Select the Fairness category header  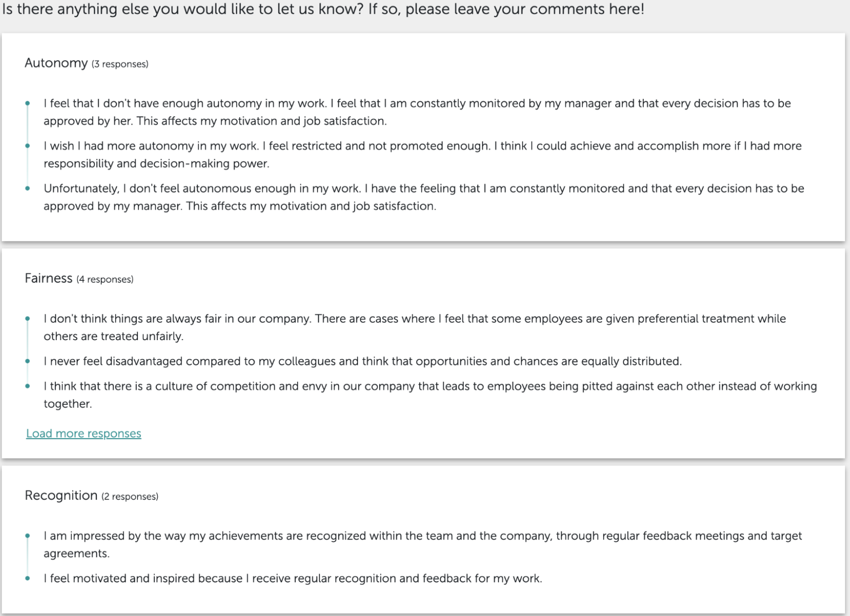click(x=48, y=278)
